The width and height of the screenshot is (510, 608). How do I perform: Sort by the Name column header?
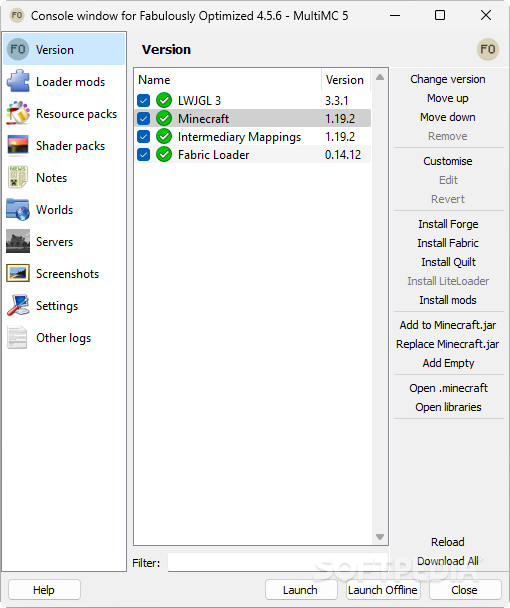228,80
